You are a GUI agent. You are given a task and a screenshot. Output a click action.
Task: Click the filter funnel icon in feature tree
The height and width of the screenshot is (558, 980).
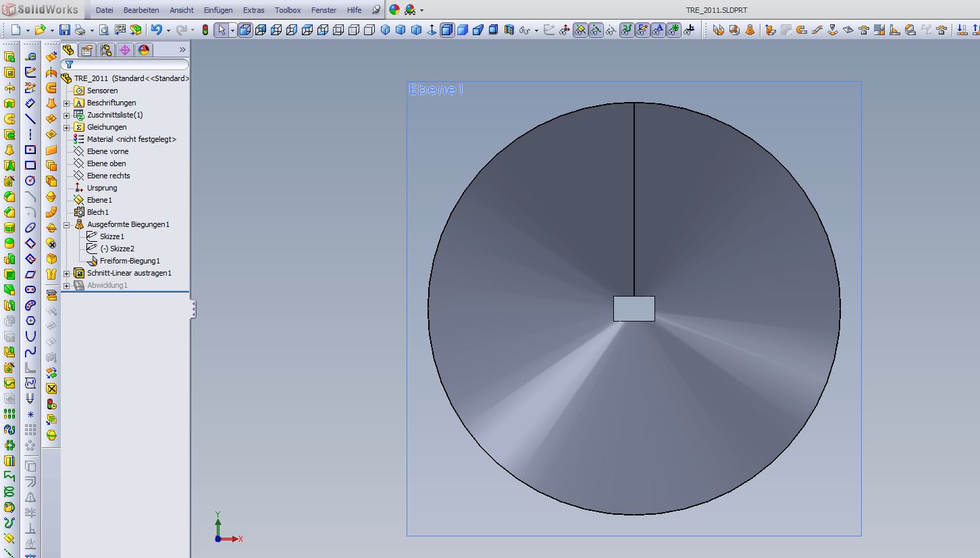[69, 65]
